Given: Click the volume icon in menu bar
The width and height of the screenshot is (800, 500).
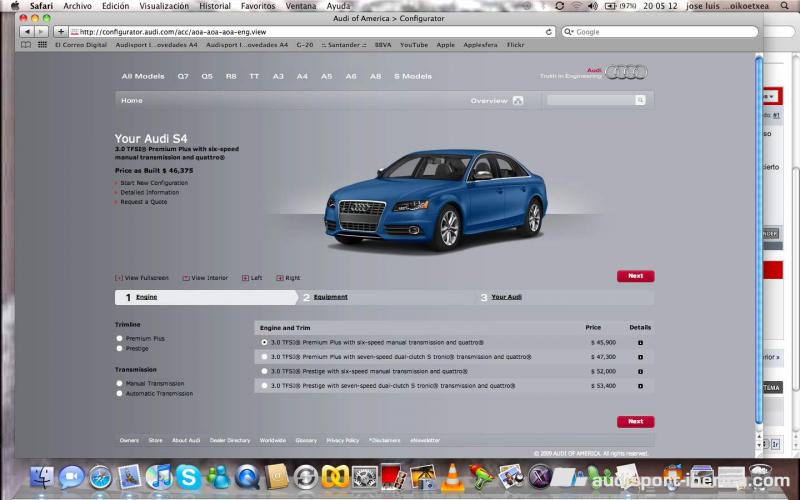Looking at the screenshot, I should [x=592, y=6].
